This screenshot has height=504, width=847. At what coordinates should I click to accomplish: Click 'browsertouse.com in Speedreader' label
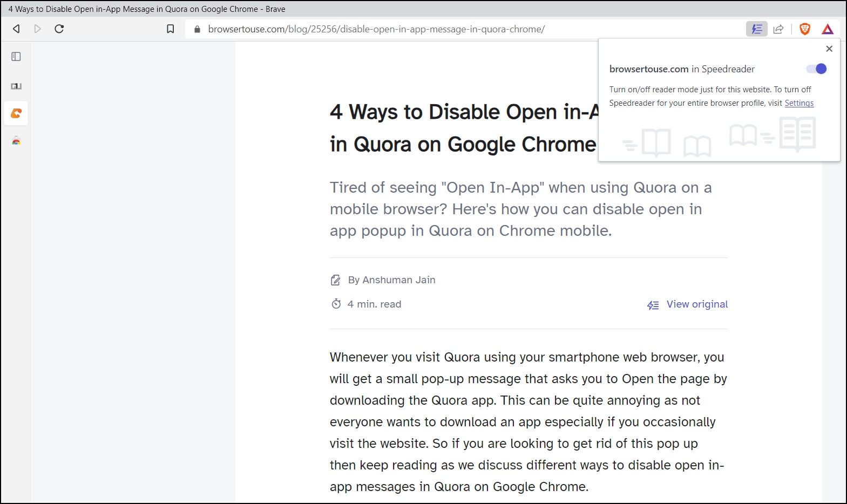tap(682, 69)
